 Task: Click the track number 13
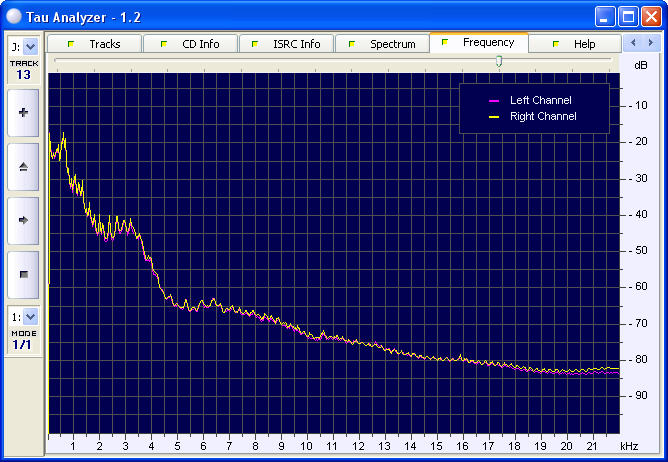(23, 75)
